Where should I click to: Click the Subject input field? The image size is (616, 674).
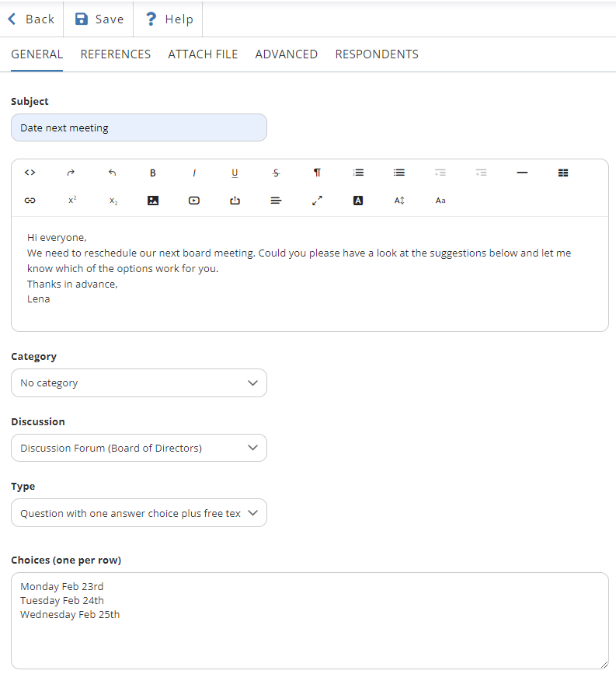[x=139, y=128]
